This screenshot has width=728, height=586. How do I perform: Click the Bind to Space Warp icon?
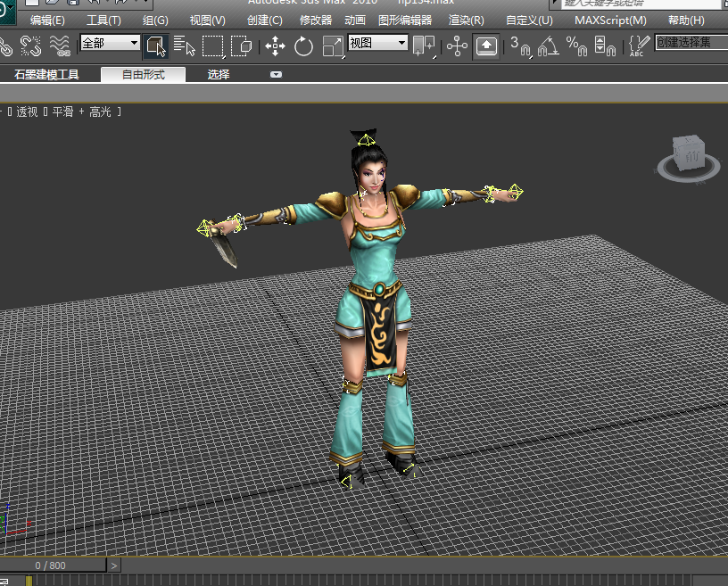[x=60, y=46]
